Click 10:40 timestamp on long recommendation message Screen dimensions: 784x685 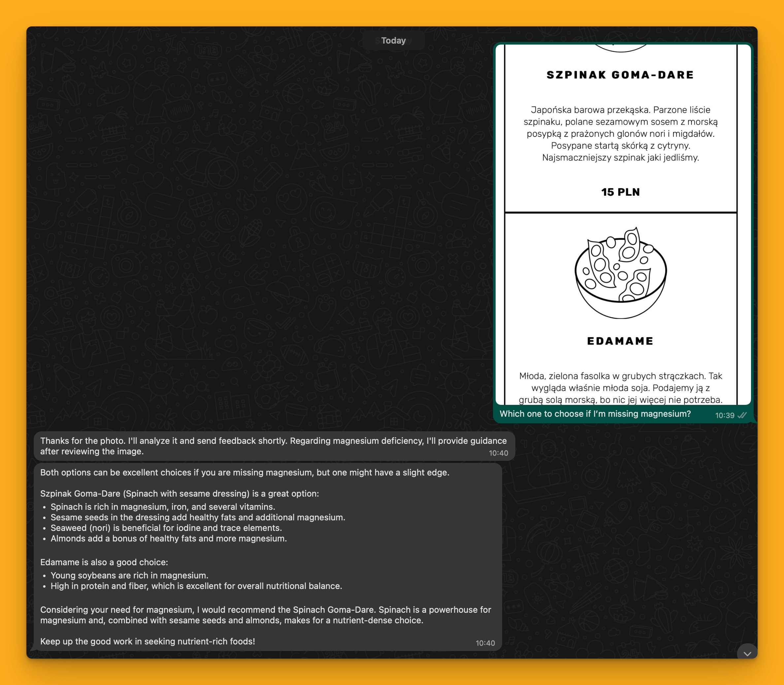(x=485, y=643)
